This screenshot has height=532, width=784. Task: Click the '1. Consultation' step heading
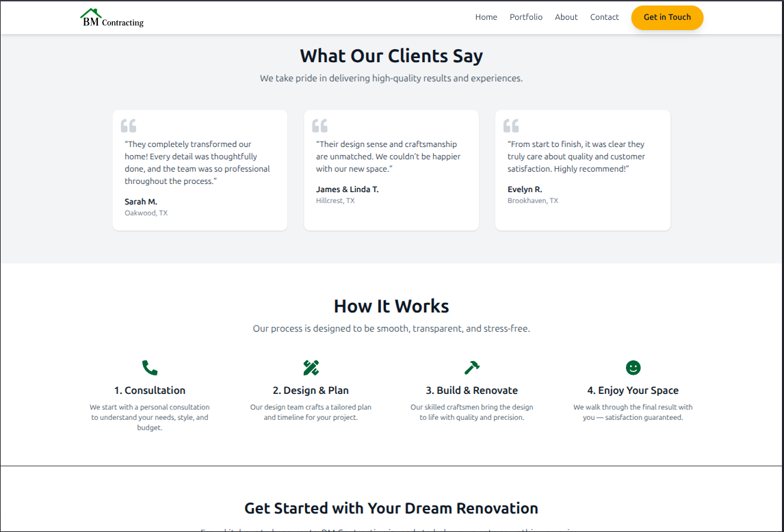click(150, 390)
